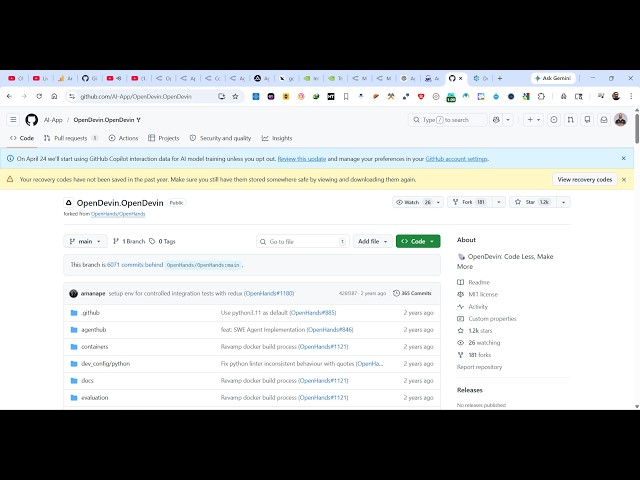Open the green Code dropdown button
640x480 pixels.
(418, 241)
